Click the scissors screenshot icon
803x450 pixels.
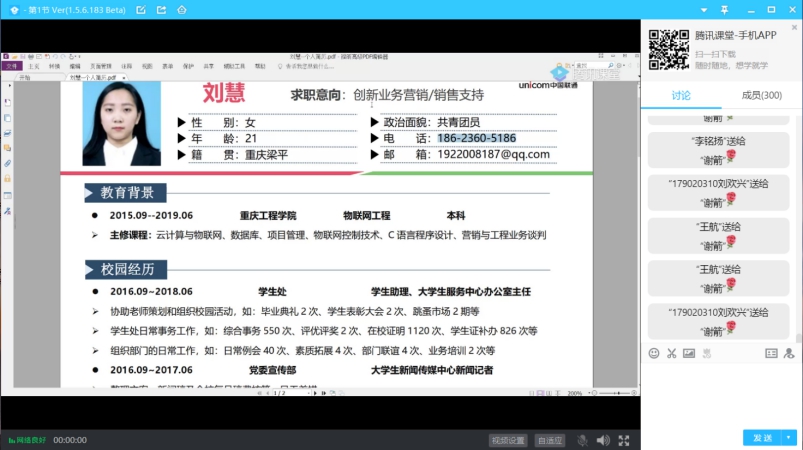pos(672,353)
